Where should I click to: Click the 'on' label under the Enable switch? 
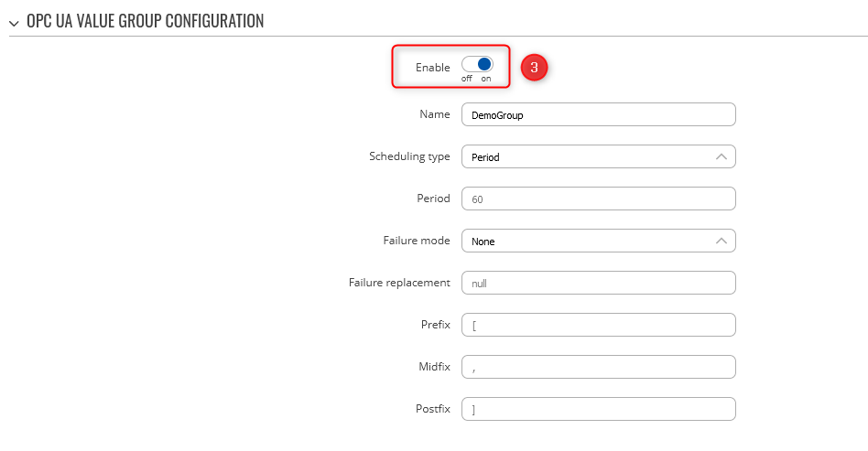(486, 79)
